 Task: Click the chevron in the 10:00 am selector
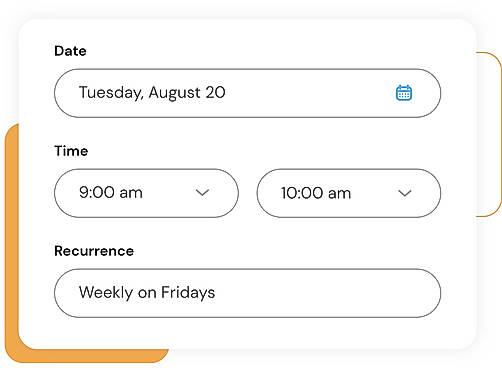pyautogui.click(x=405, y=193)
